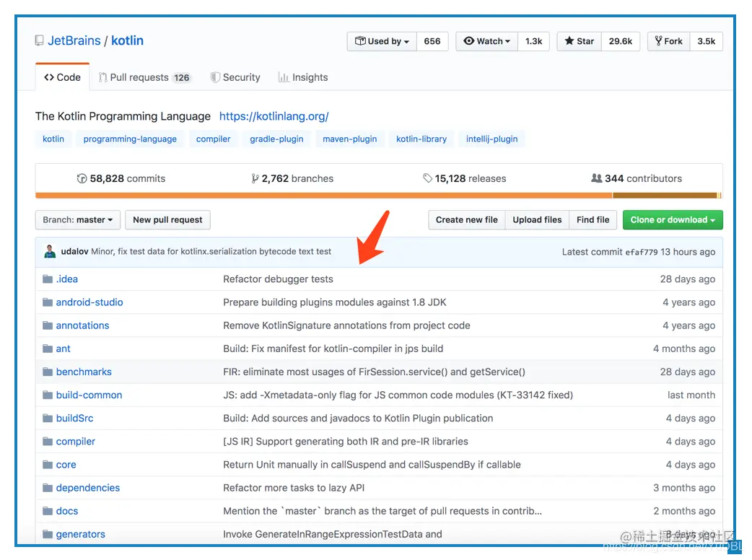The height and width of the screenshot is (560, 752).
Task: Click the compiler folder icon
Action: coord(48,441)
